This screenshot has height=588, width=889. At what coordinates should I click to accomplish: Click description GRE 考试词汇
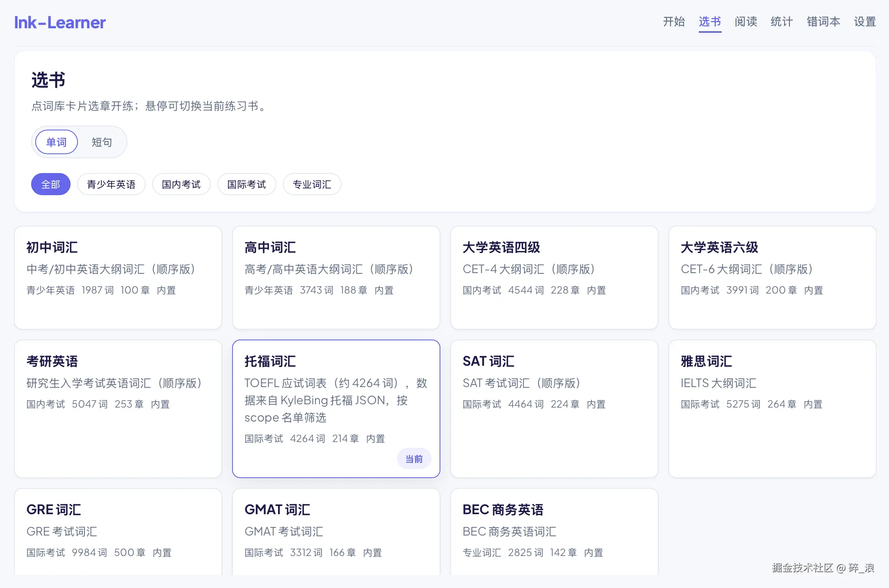point(62,531)
